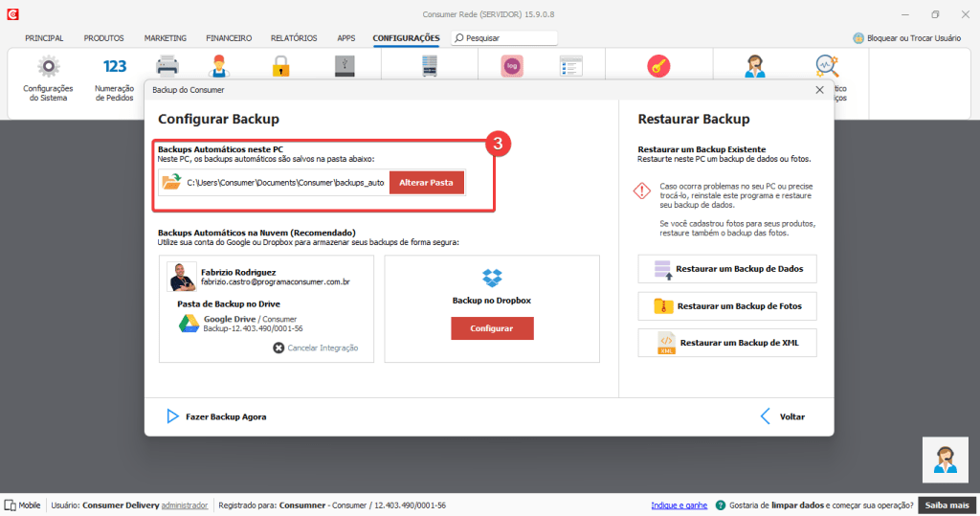Select Restaurar um Backup de Dados

pyautogui.click(x=727, y=270)
